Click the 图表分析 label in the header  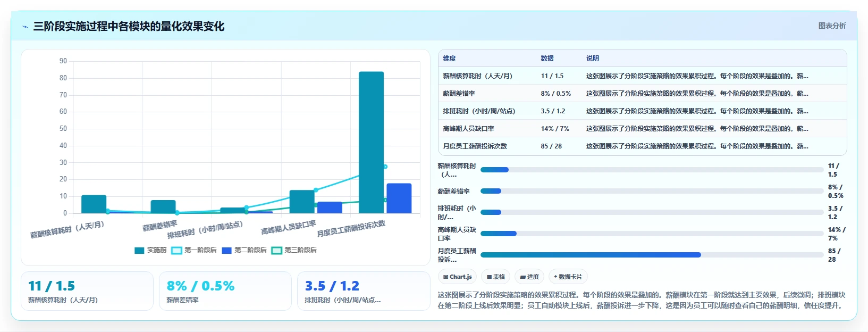point(832,26)
